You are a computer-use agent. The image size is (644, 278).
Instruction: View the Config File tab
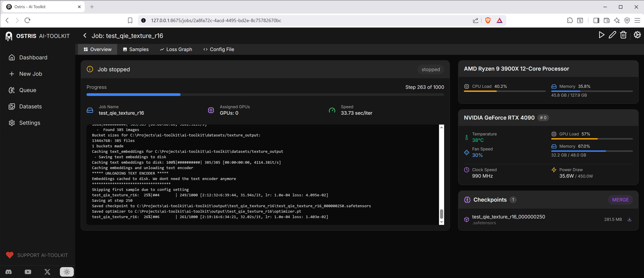pyautogui.click(x=219, y=49)
